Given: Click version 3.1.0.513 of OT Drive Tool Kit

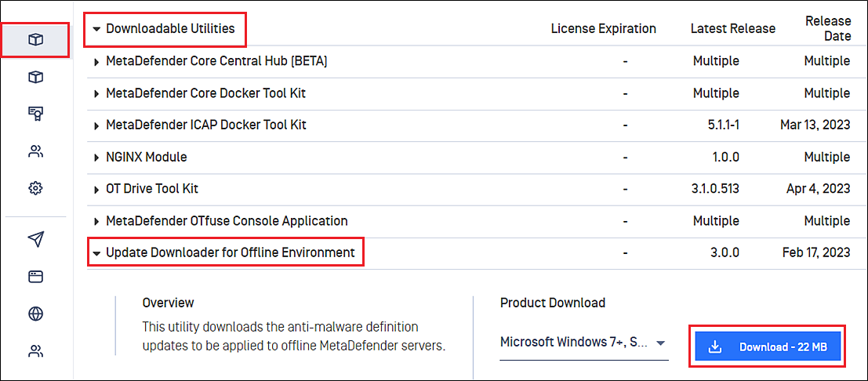Looking at the screenshot, I should point(716,189).
